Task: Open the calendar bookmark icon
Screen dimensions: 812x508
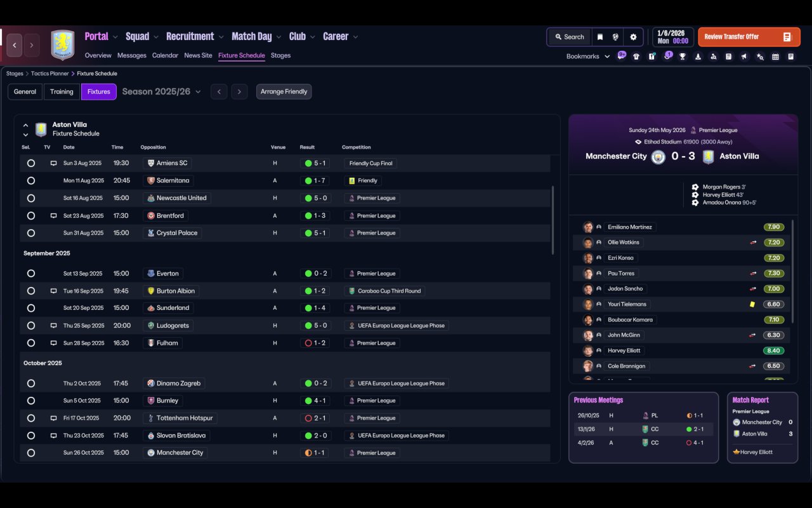Action: pyautogui.click(x=775, y=57)
